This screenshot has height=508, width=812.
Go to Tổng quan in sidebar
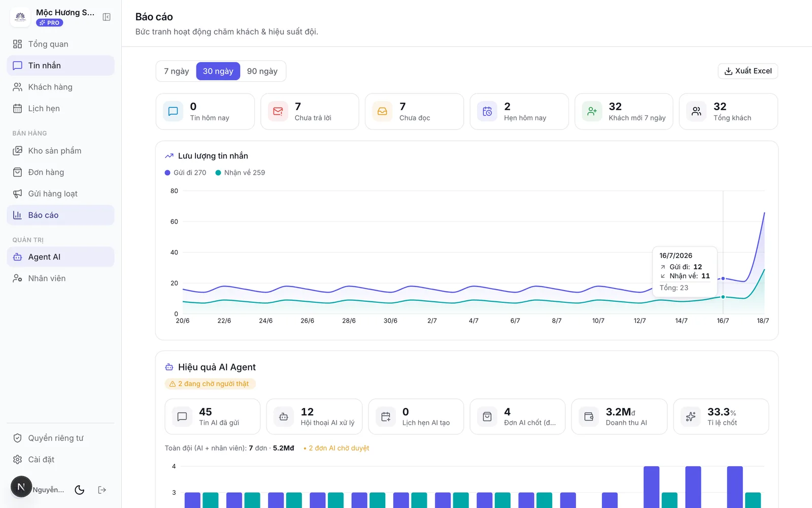[60, 44]
